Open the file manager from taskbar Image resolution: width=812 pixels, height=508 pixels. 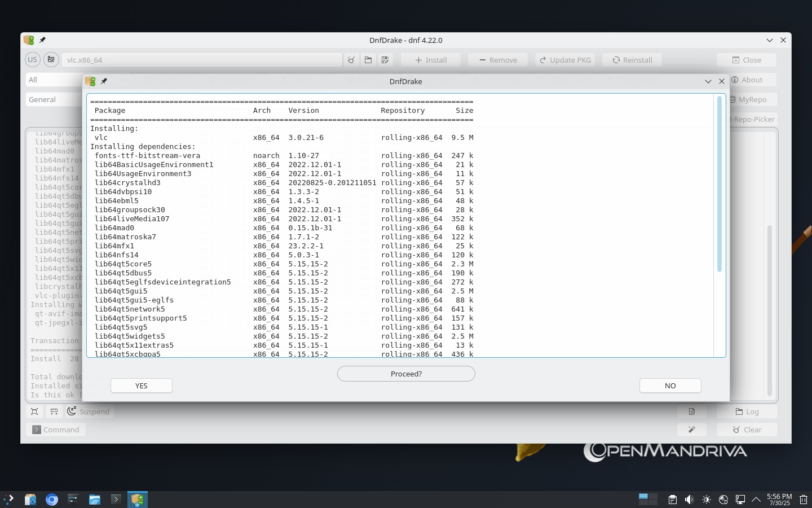95,499
